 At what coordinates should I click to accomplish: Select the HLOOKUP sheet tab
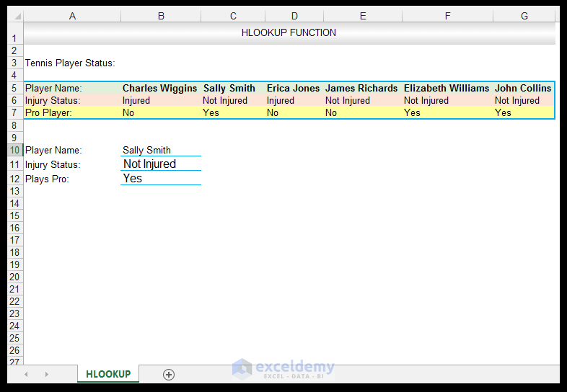pyautogui.click(x=108, y=374)
